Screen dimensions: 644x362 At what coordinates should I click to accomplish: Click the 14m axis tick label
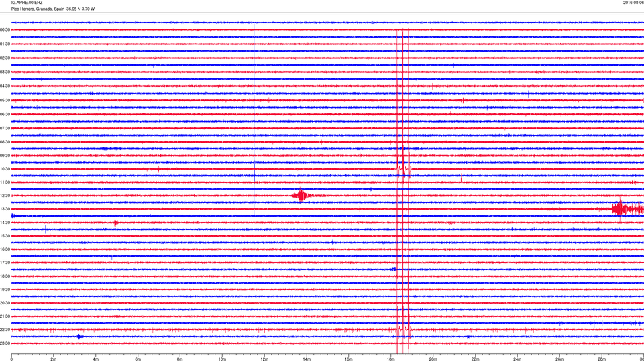coord(307,359)
